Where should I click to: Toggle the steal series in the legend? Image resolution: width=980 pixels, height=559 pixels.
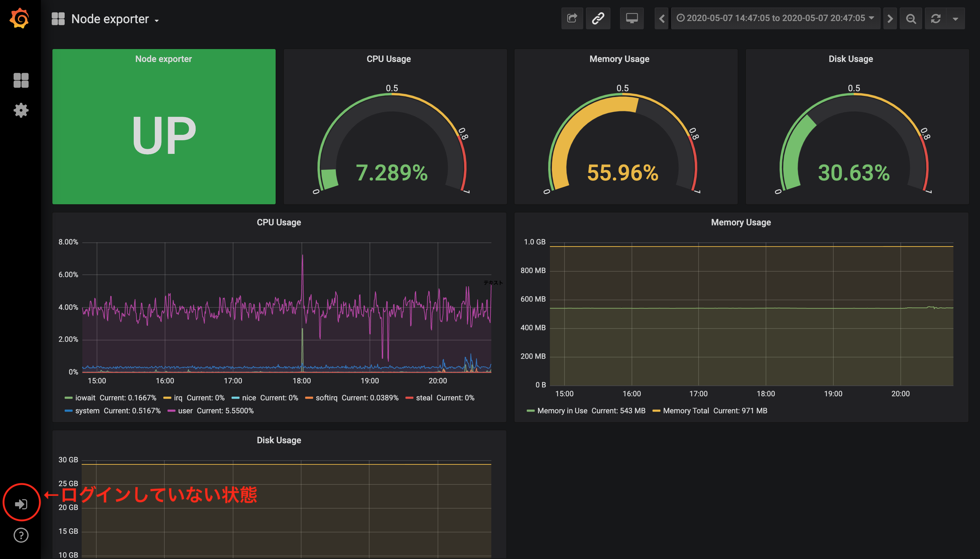tap(424, 398)
